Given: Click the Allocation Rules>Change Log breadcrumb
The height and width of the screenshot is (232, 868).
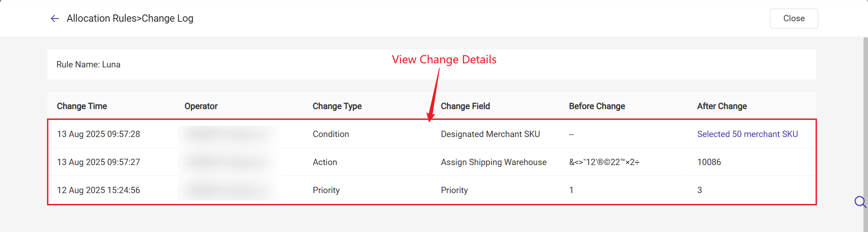Looking at the screenshot, I should 130,19.
